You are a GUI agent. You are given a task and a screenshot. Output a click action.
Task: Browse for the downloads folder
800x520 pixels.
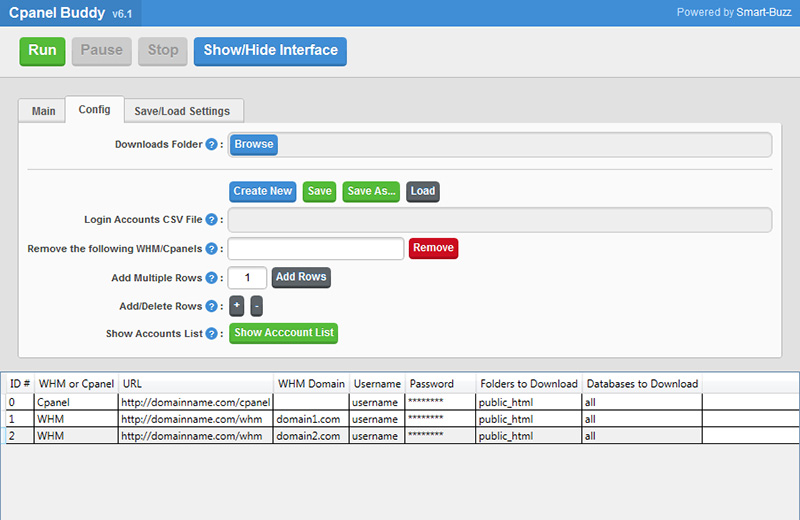tap(254, 144)
